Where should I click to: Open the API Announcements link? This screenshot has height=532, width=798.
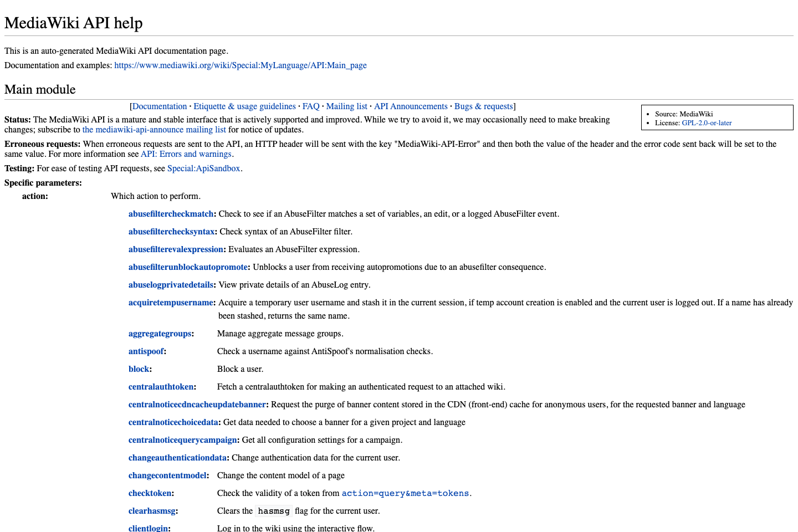pyautogui.click(x=411, y=106)
